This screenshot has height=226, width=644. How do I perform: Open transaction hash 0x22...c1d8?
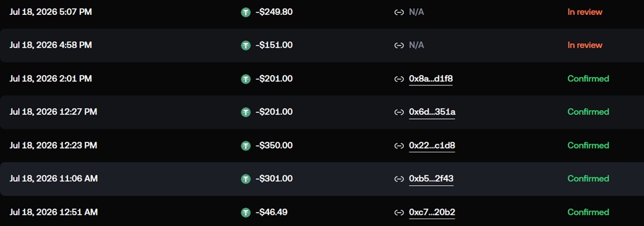[432, 146]
